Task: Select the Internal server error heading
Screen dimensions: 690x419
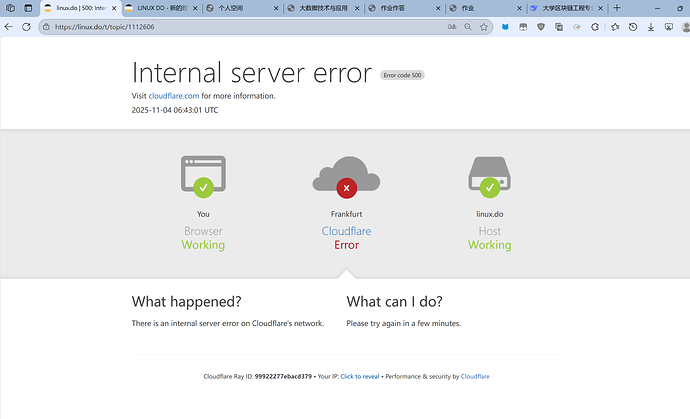Action: [x=252, y=73]
